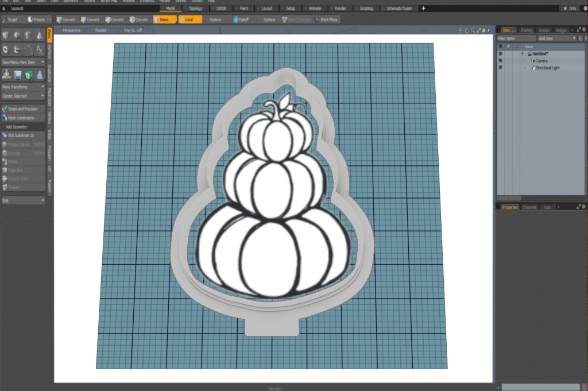Click the Filter Items field
This screenshot has width=588, height=391.
click(515, 38)
